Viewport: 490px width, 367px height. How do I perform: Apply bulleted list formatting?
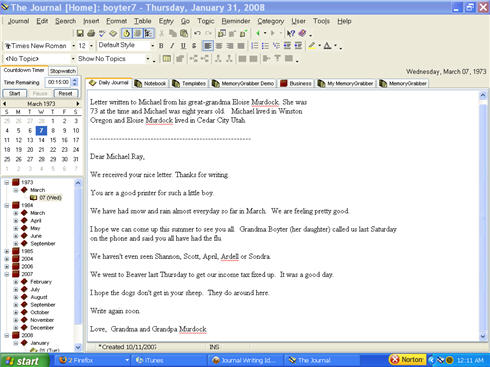coord(265,46)
